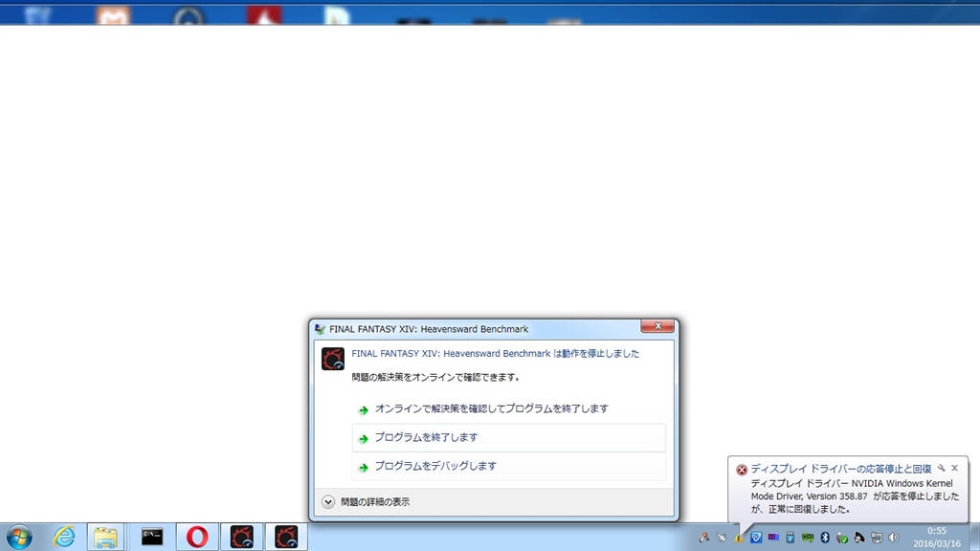Open Safely Remove Hardware USB tray icon
The image size is (980, 551).
click(x=790, y=538)
